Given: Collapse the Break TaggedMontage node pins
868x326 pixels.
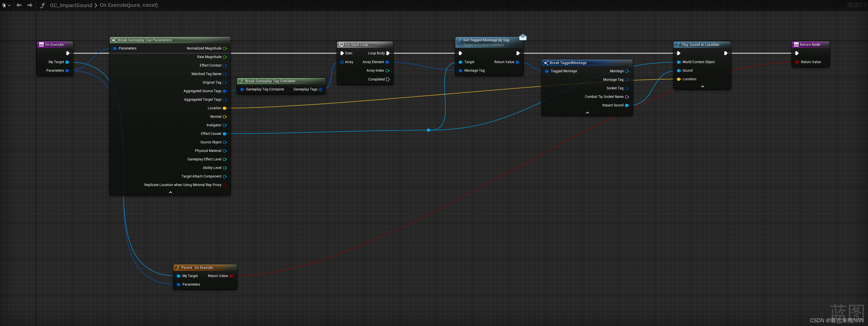Looking at the screenshot, I should [x=587, y=113].
